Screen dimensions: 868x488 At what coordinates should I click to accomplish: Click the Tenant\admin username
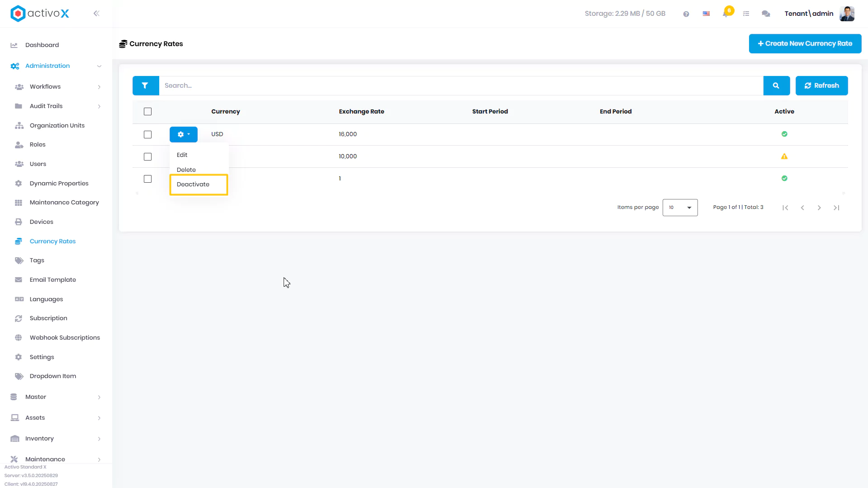coord(809,14)
